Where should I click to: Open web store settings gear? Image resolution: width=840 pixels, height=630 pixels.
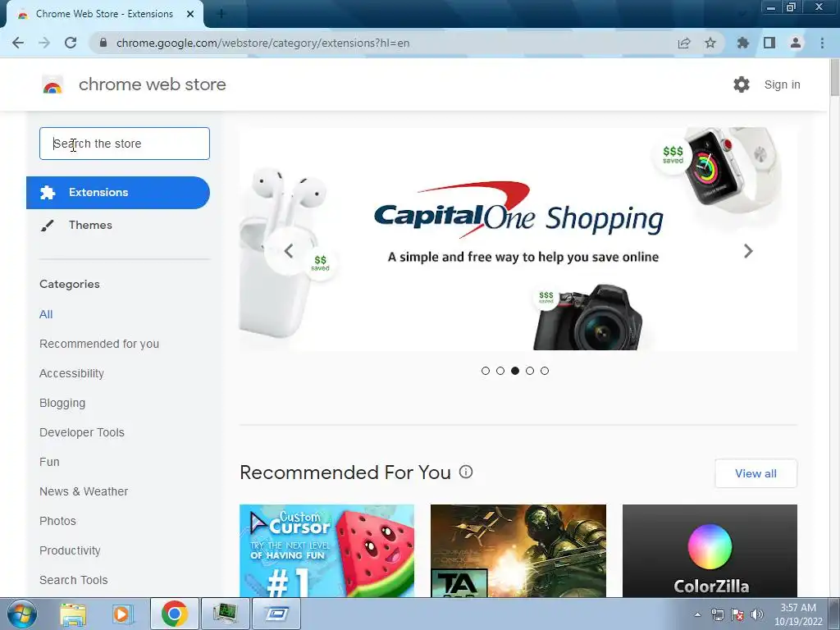[x=742, y=84]
